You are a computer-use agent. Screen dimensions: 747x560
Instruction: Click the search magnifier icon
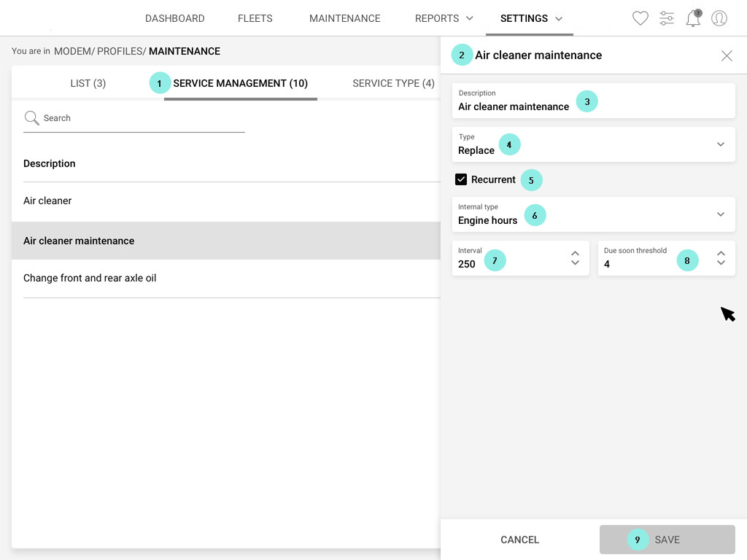31,117
